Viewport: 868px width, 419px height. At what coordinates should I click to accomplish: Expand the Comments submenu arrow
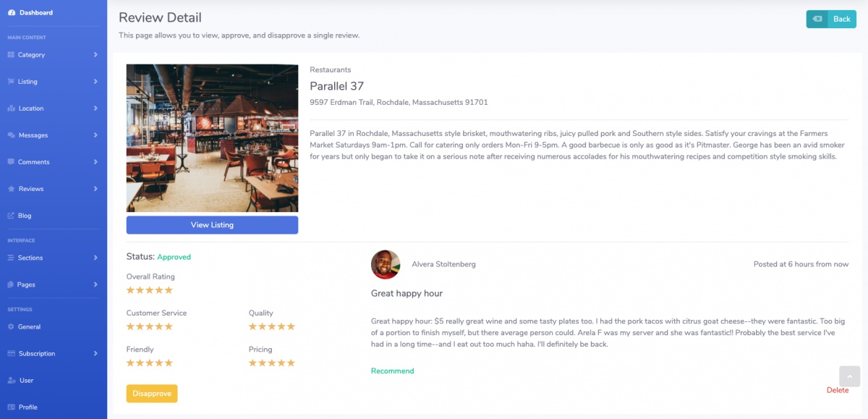[95, 162]
